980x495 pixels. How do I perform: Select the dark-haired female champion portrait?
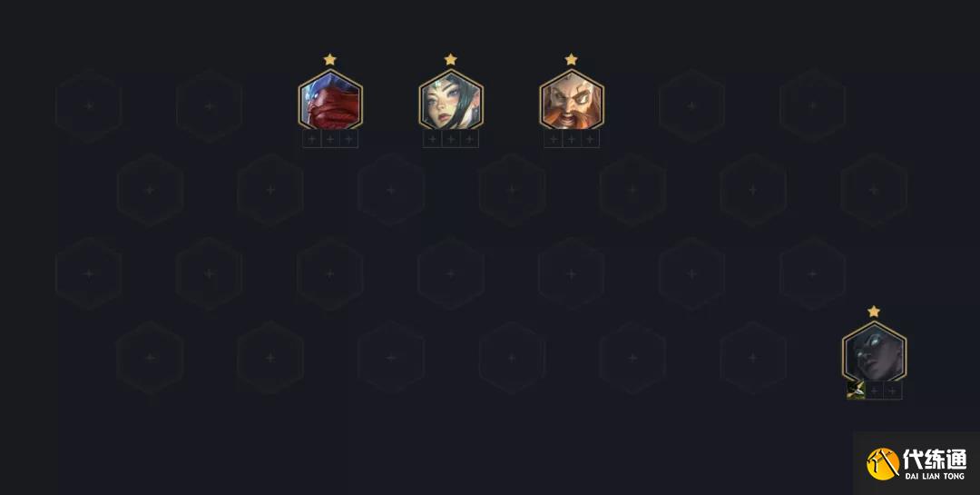(451, 100)
